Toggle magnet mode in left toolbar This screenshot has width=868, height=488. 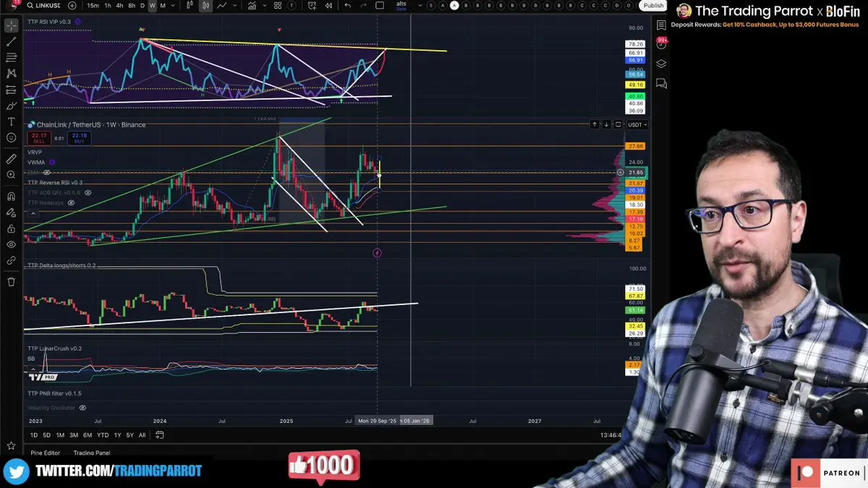coord(11,196)
